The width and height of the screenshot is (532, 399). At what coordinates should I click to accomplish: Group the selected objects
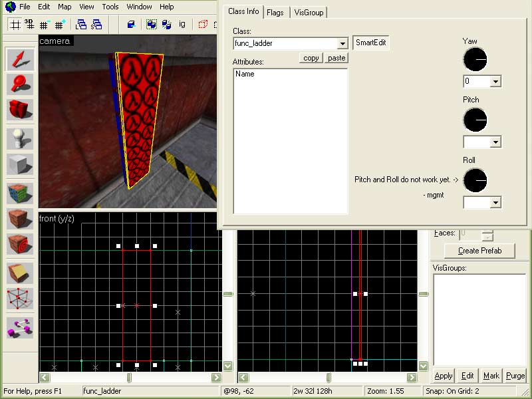pyautogui.click(x=152, y=25)
